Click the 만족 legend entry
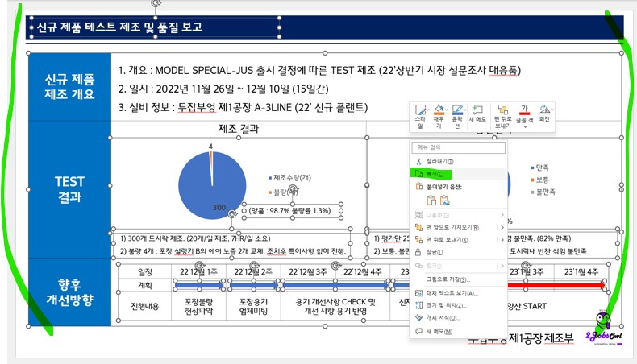The height and width of the screenshot is (364, 637). (x=539, y=168)
